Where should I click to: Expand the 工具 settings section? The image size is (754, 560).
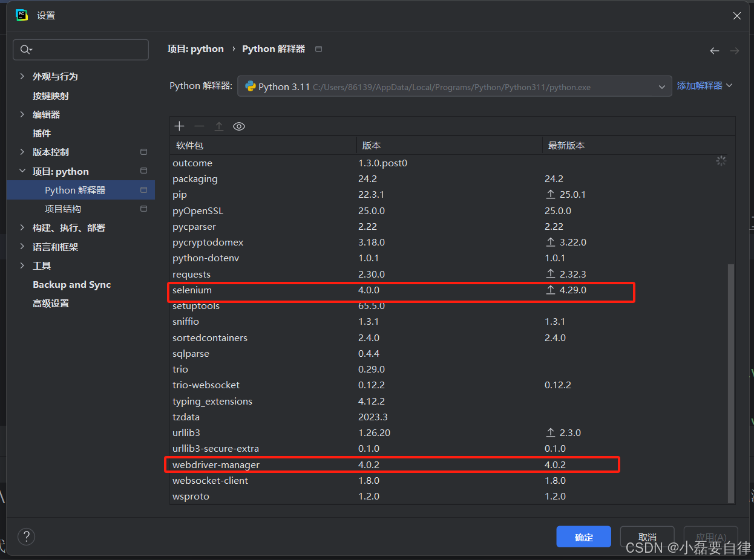point(22,265)
